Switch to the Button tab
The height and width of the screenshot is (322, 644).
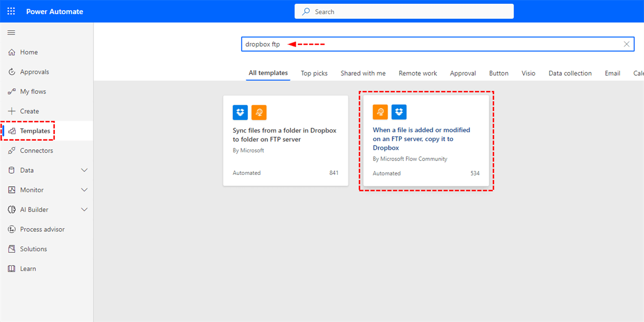click(x=499, y=74)
